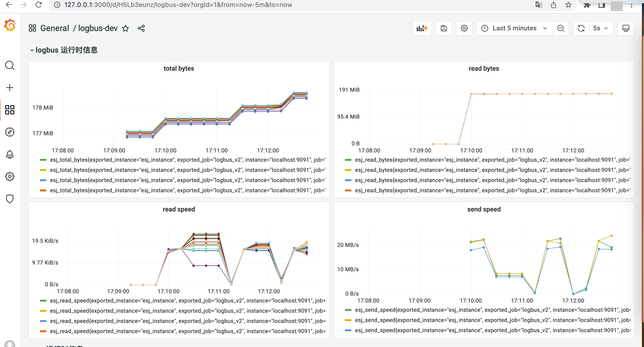The image size is (644, 347).
Task: Open the read bytes panel title menu
Action: [484, 69]
